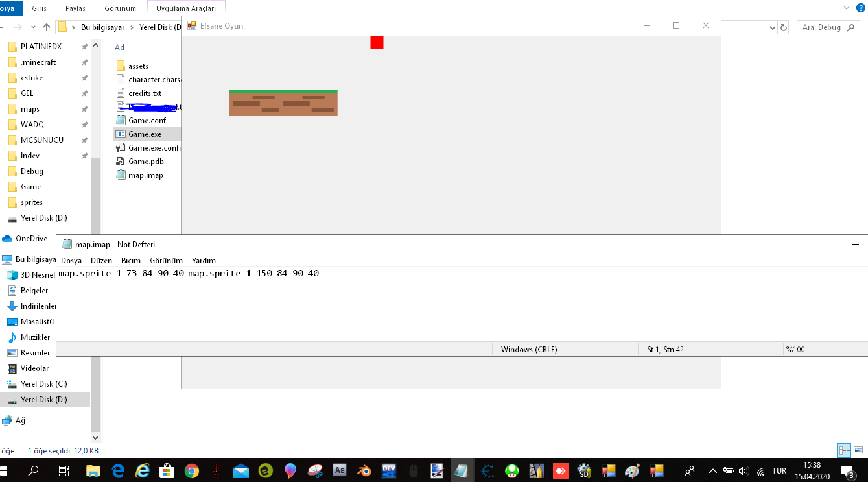This screenshot has width=868, height=482.
Task: Switch to the Giriş ribbon tab
Action: 39,8
